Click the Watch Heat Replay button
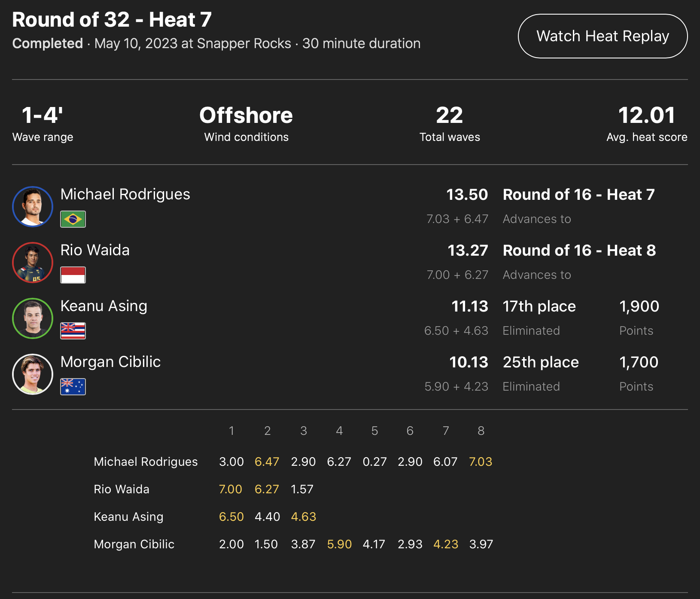 click(603, 36)
